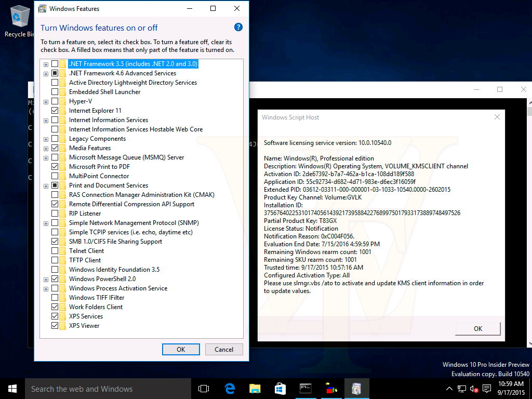Click the folder icon beside XPS Viewer
This screenshot has height=399, width=532.
coord(63,326)
